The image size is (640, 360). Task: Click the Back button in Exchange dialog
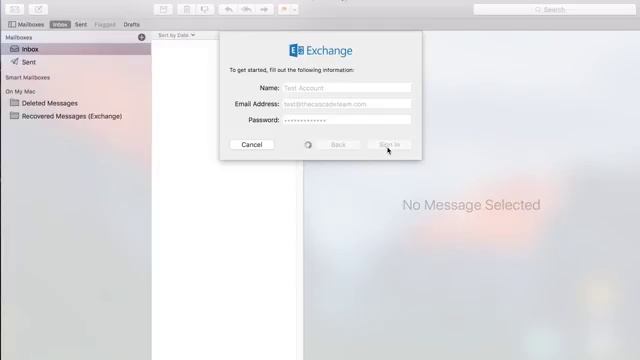(x=338, y=144)
